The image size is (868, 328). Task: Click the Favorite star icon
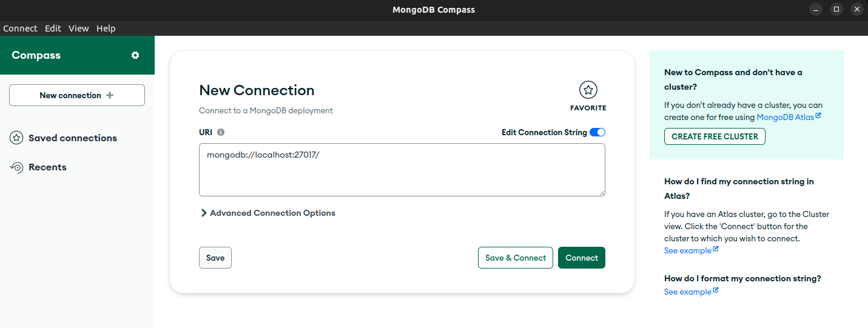tap(588, 90)
